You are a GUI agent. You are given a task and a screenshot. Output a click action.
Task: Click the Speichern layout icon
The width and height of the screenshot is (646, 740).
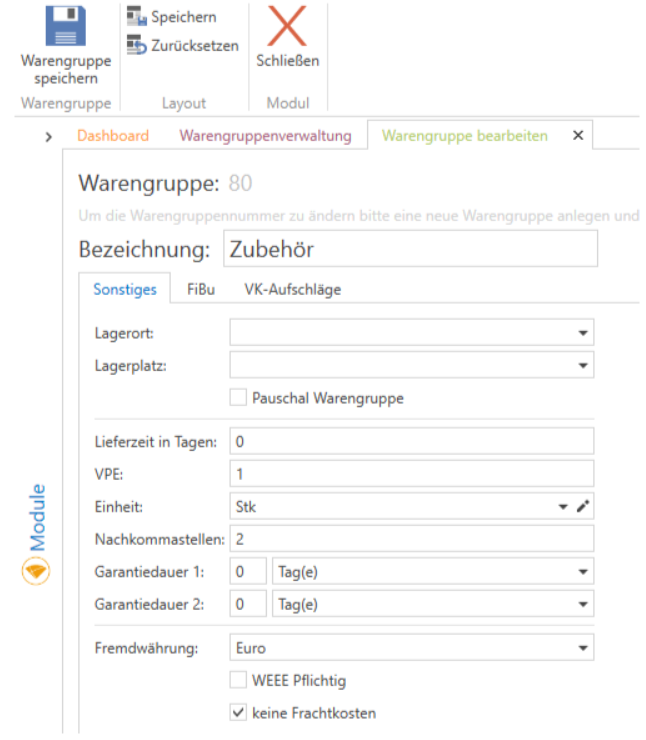pyautogui.click(x=136, y=17)
